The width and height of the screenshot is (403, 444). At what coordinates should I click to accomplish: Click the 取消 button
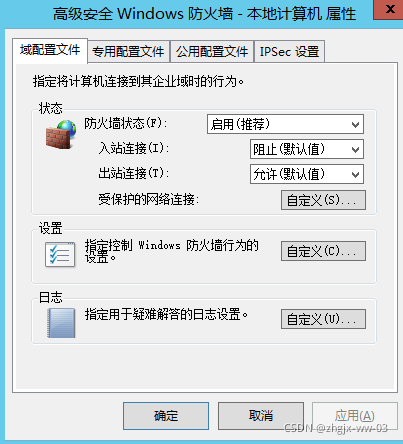coord(261,416)
